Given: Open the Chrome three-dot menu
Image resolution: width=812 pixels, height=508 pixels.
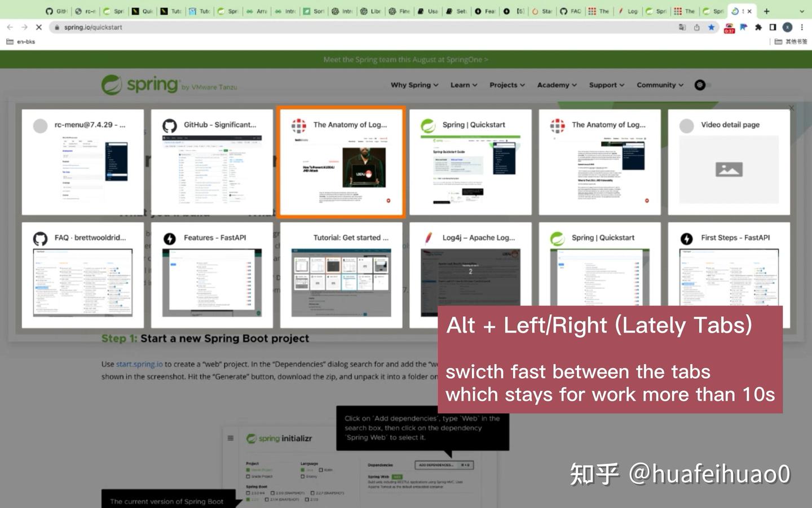Looking at the screenshot, I should click(x=802, y=27).
